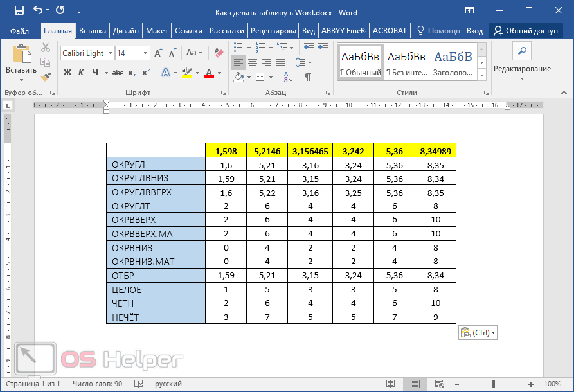Toggle strikethrough formatting (abc)
Screen dimensions: 574x392
click(x=117, y=73)
